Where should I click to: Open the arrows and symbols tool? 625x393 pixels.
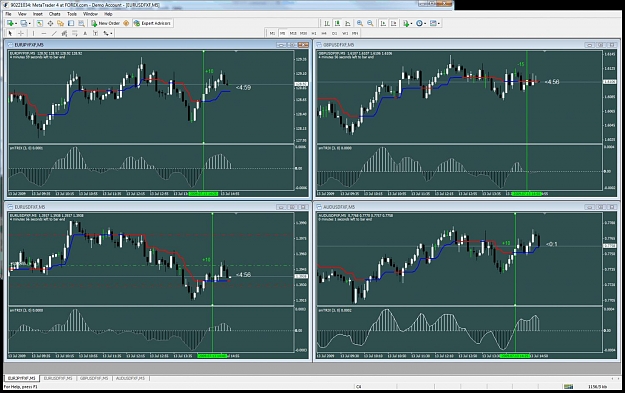pos(106,33)
